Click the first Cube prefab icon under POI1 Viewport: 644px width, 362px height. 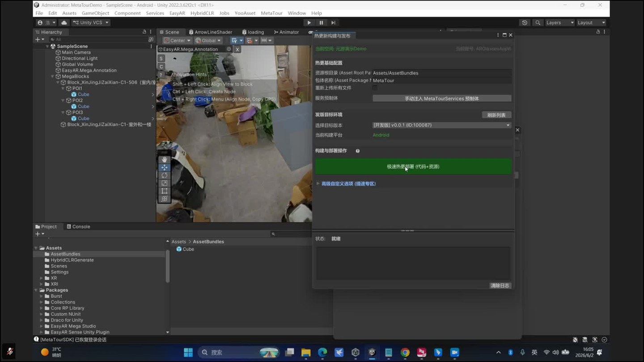click(x=74, y=94)
